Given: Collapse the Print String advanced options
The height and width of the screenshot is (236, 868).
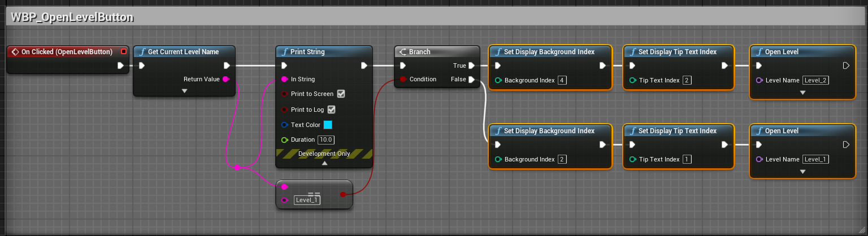Looking at the screenshot, I should point(324,163).
